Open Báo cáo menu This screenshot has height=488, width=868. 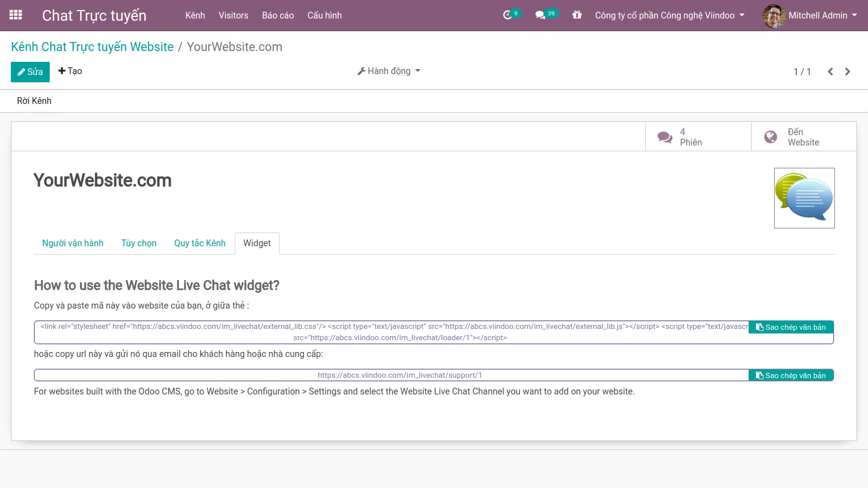[278, 15]
